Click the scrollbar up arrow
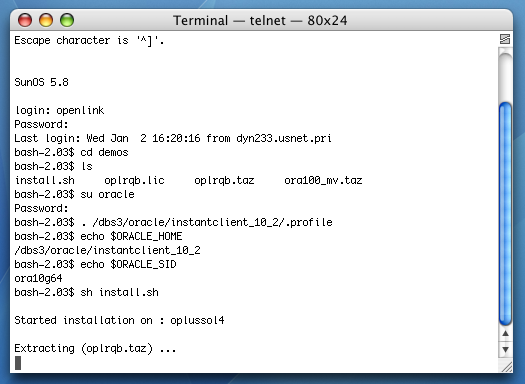 [x=505, y=333]
